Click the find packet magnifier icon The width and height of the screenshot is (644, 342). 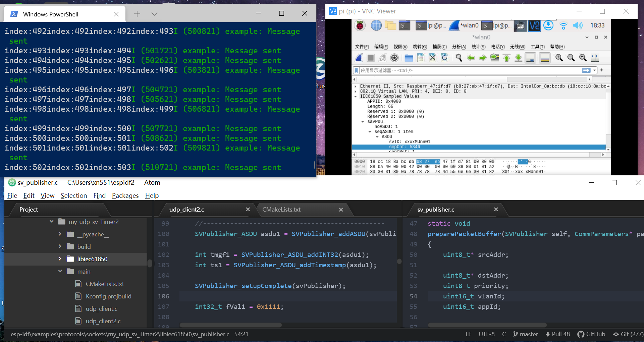pyautogui.click(x=459, y=58)
